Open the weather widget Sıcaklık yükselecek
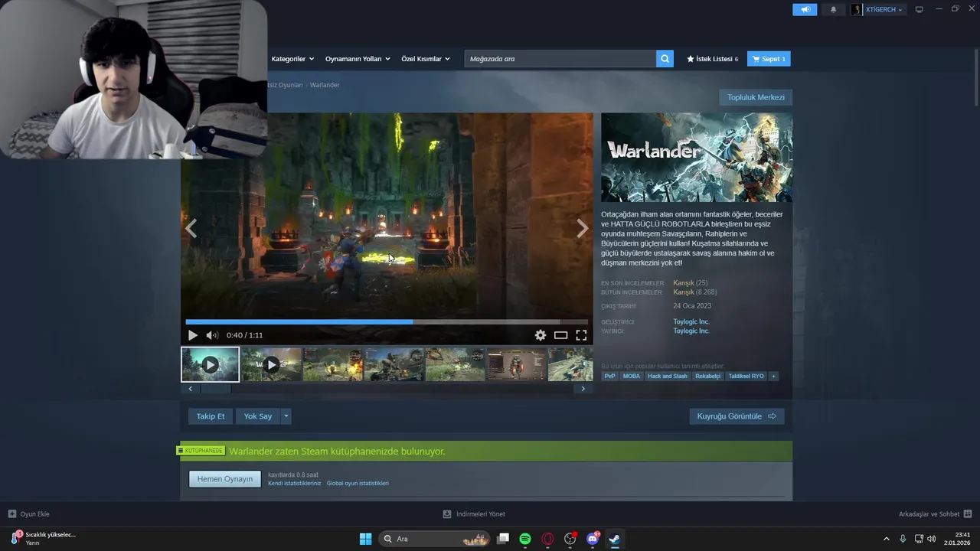This screenshot has width=980, height=551. coord(43,539)
